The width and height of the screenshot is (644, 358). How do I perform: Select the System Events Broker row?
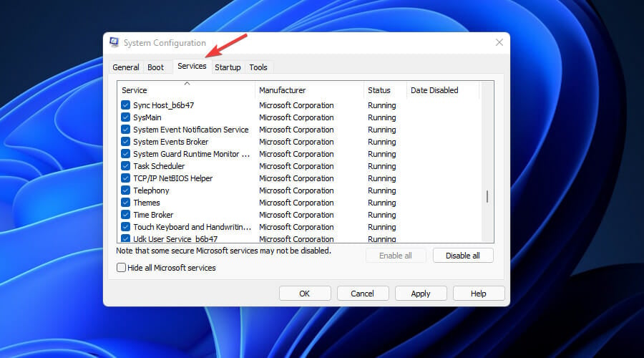[x=170, y=142]
